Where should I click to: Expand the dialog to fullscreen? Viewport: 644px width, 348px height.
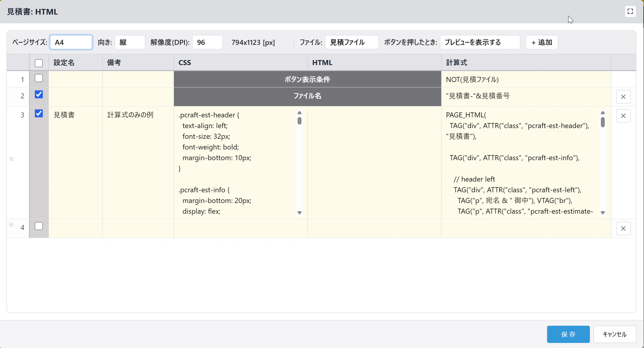[630, 12]
